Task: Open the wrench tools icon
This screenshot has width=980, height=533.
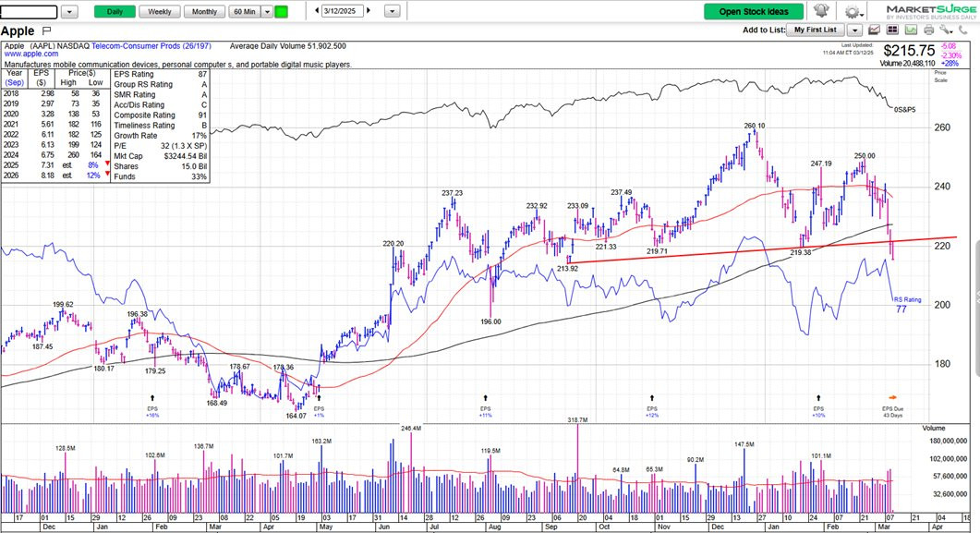Action: pos(946,30)
